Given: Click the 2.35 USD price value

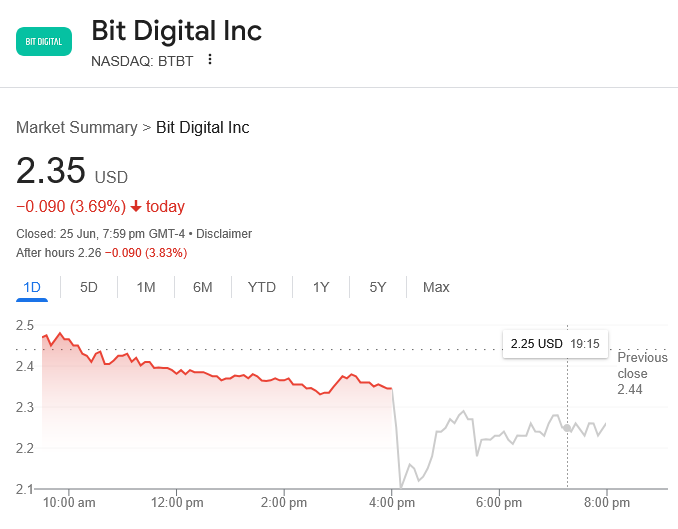Looking at the screenshot, I should click(x=51, y=172).
